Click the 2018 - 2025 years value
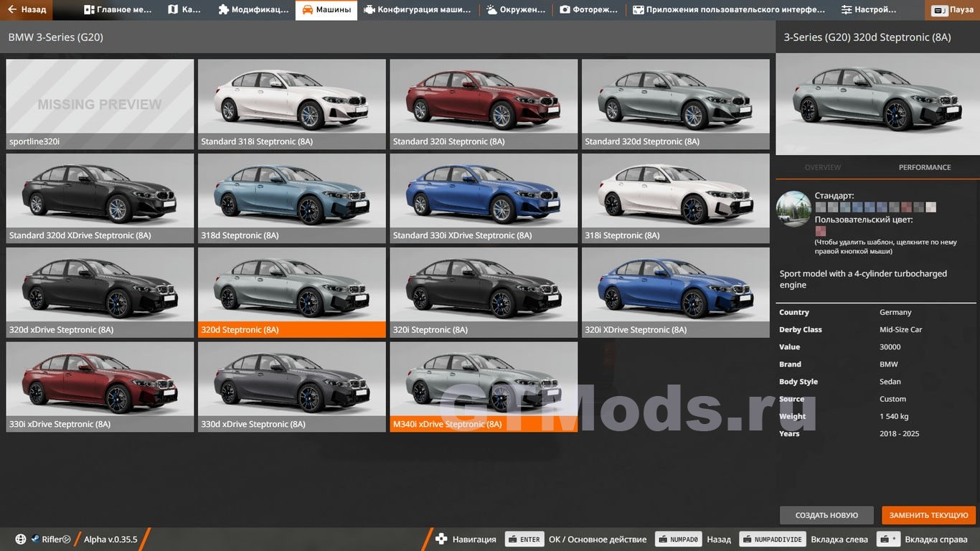The image size is (980, 551). coord(899,433)
